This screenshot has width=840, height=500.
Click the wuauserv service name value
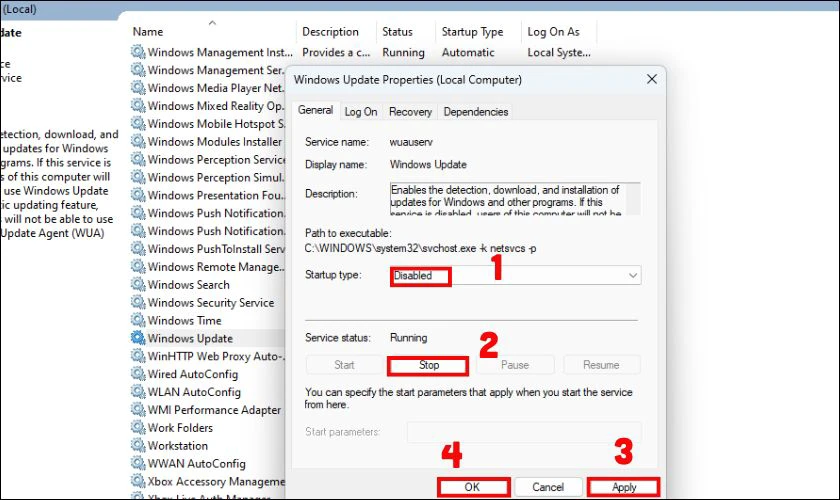pyautogui.click(x=411, y=142)
